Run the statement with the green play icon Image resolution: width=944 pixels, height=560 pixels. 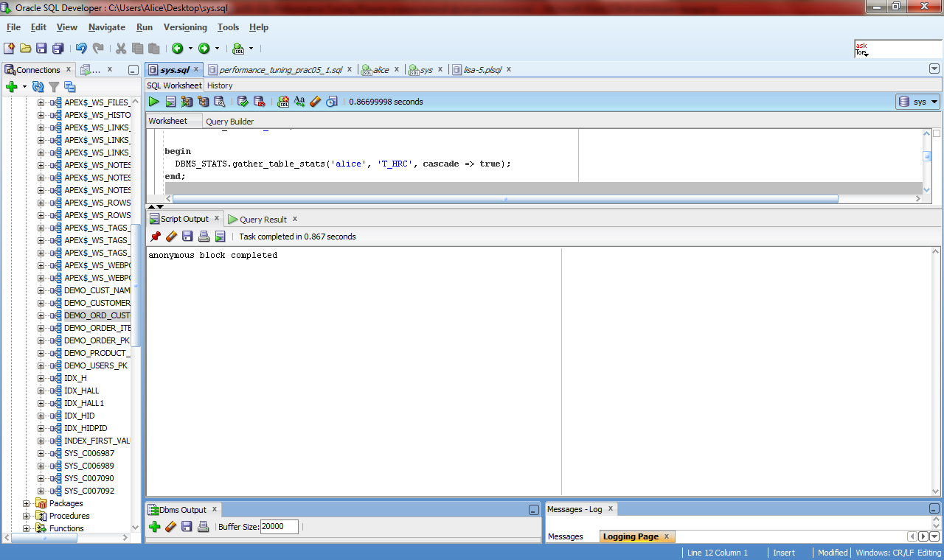[x=153, y=102]
